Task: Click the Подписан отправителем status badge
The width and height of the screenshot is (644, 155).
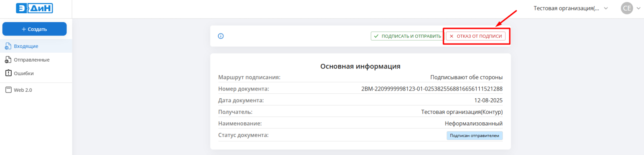Action: 475,136
